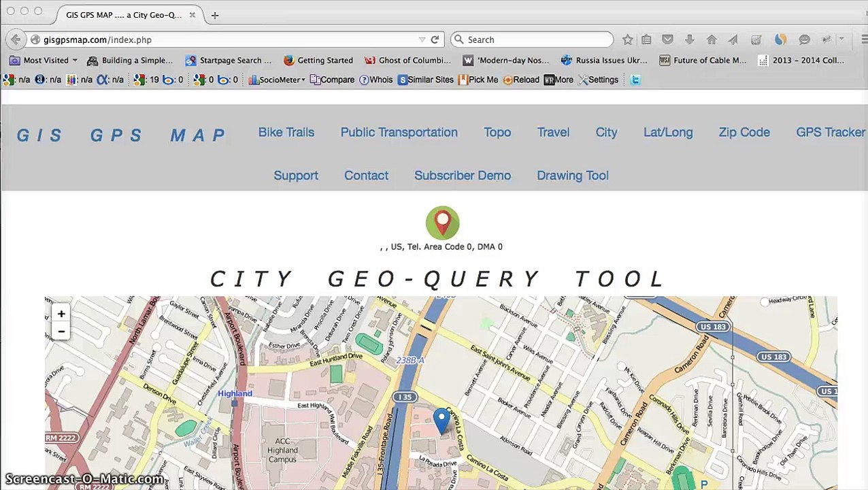Open the Ghost of Columbi... bookmark
Screen dimensions: 868x490
(407, 60)
